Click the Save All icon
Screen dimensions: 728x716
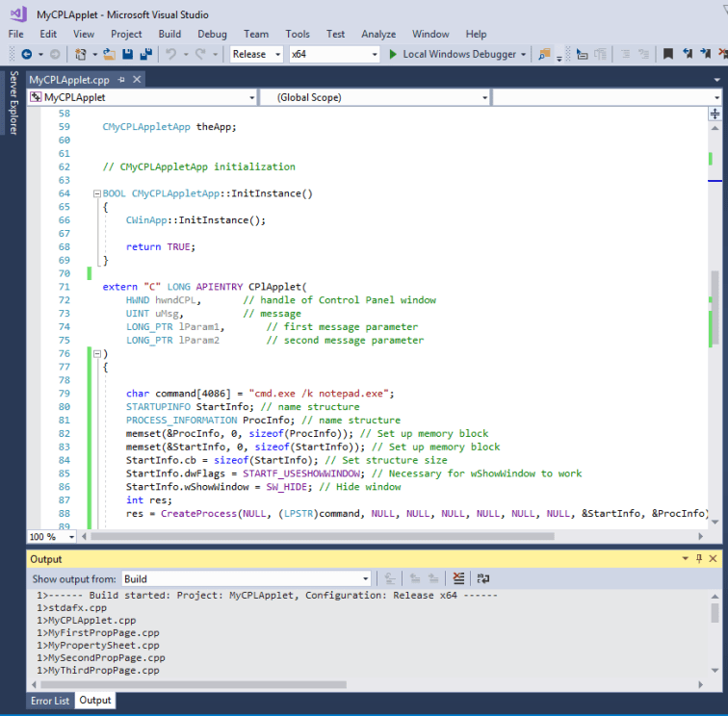pos(146,54)
